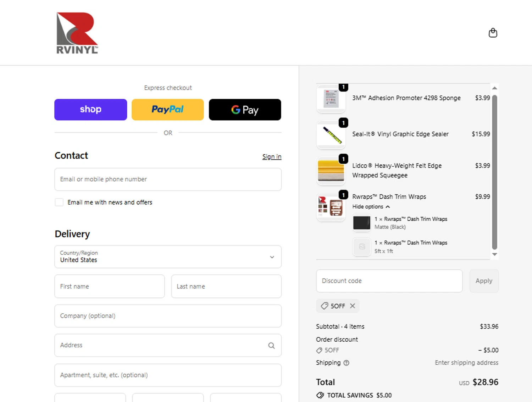
Task: Focus the Email or mobile phone number field
Action: (x=168, y=179)
